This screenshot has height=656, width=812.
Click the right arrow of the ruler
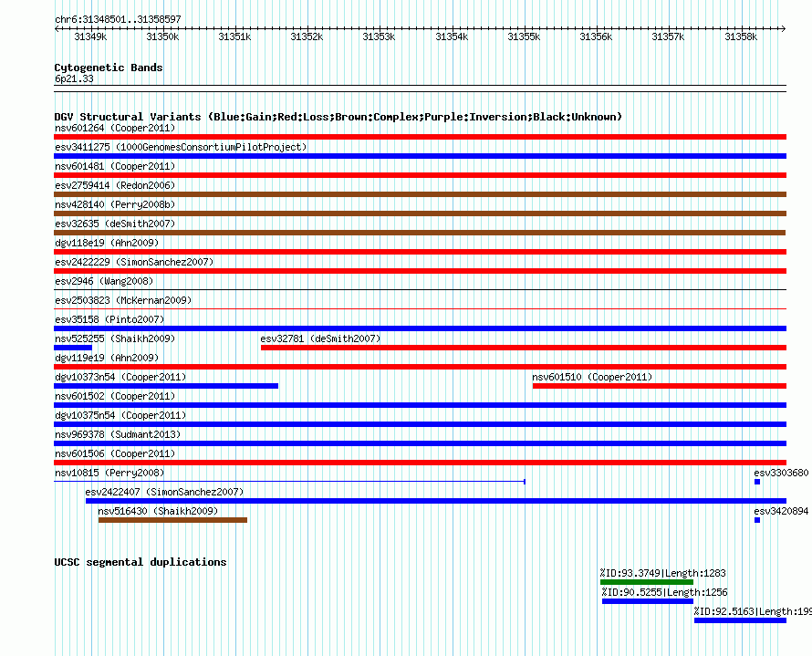[784, 28]
